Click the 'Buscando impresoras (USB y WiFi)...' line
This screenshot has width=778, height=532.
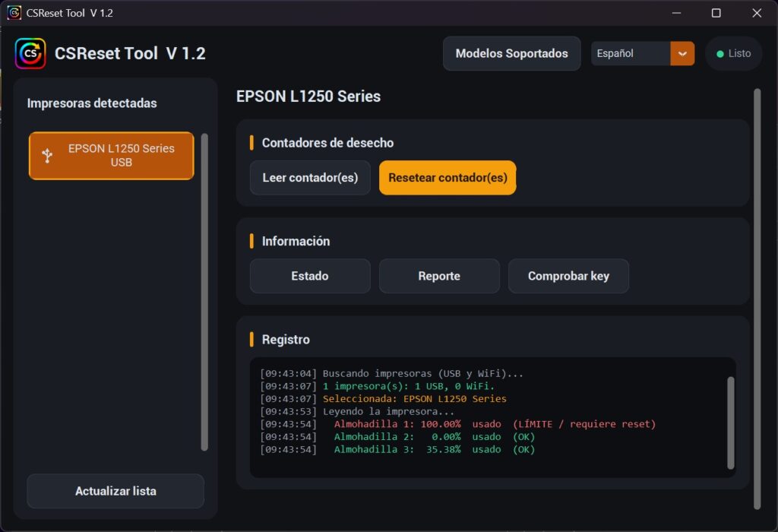pos(391,373)
